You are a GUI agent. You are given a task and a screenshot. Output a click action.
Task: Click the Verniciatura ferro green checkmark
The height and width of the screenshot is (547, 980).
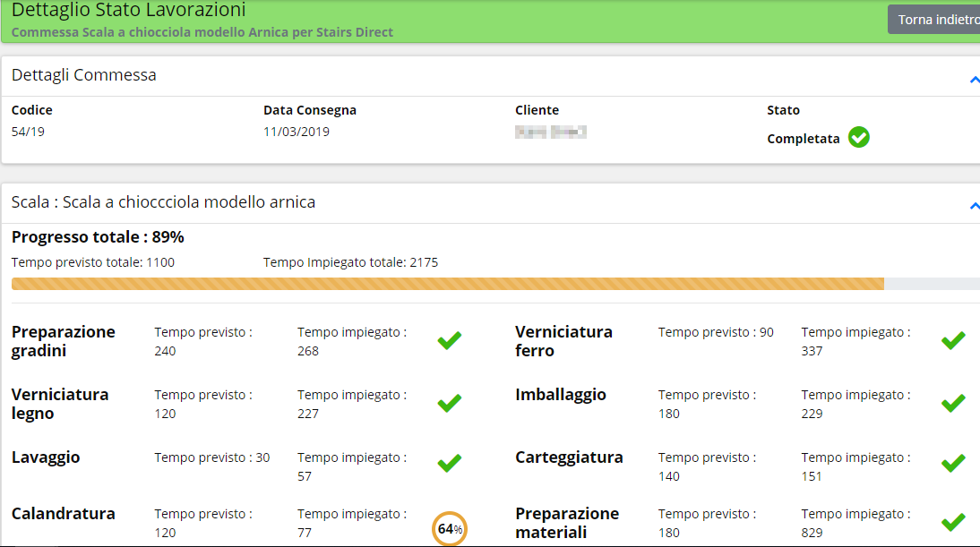pos(953,340)
